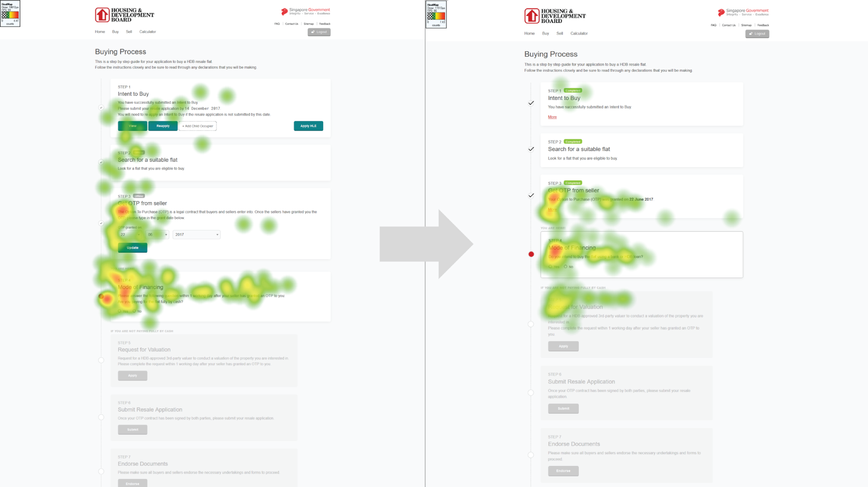Click the More link under Intent to Buy

(x=552, y=117)
